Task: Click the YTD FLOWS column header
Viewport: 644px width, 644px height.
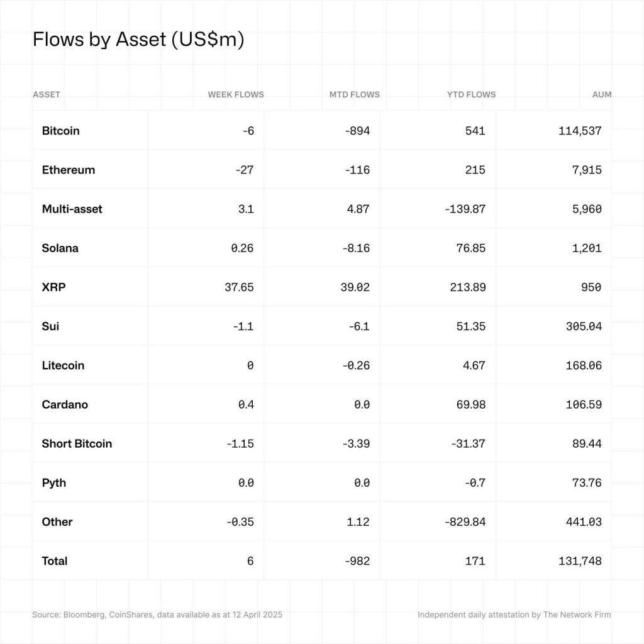Action: coord(471,94)
